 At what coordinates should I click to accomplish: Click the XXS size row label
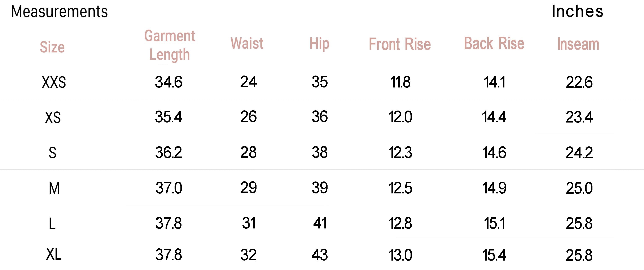54,82
